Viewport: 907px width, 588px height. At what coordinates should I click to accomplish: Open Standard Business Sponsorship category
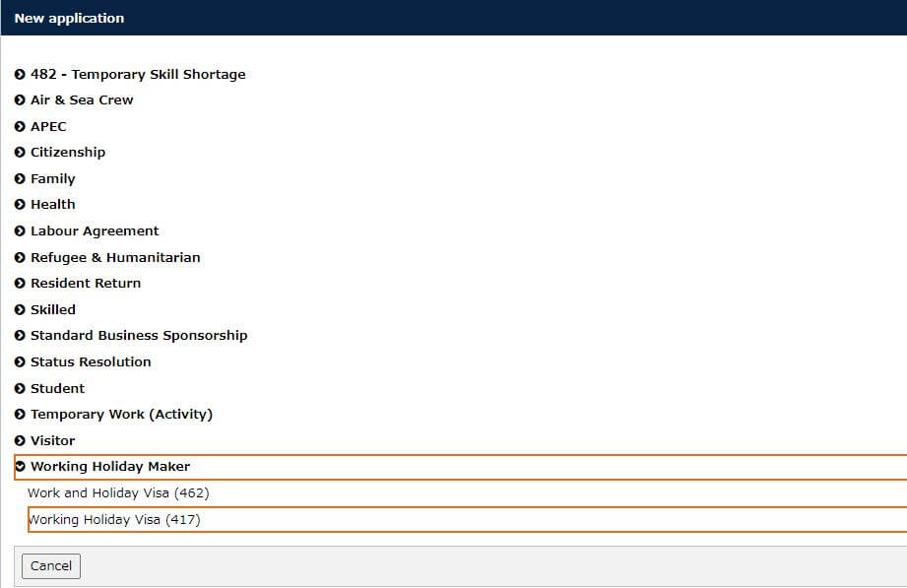[x=139, y=336]
